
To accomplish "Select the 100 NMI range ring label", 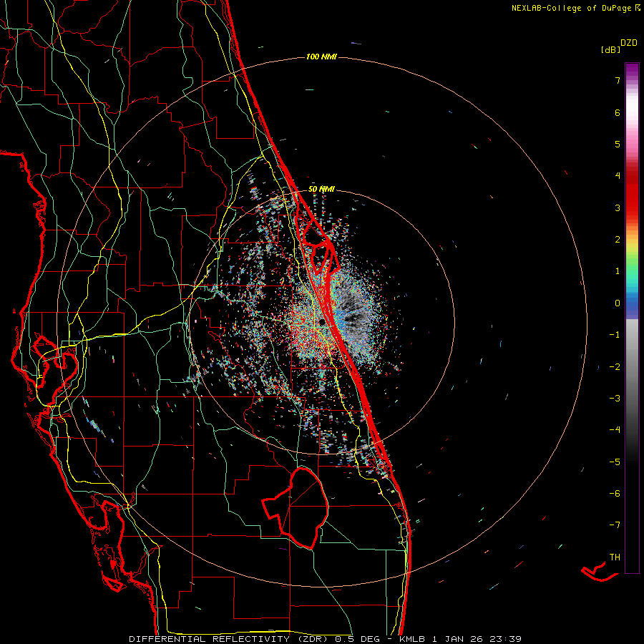I will point(321,57).
